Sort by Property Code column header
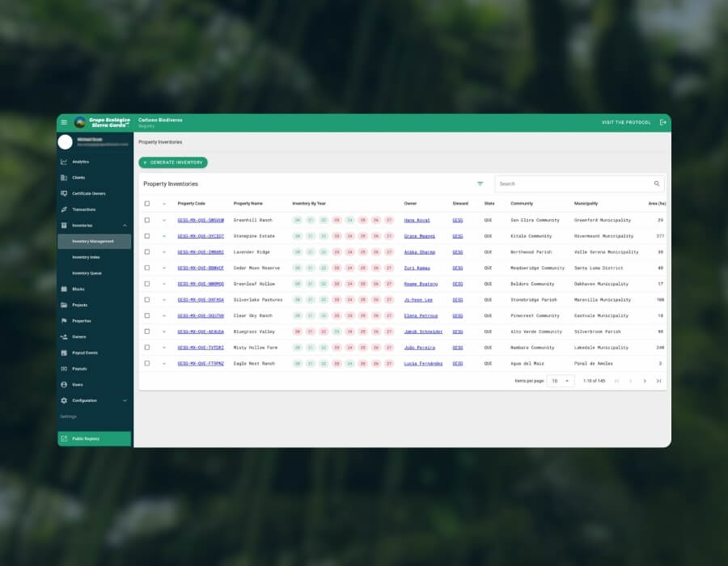Viewport: 728px width, 566px height. [191, 204]
